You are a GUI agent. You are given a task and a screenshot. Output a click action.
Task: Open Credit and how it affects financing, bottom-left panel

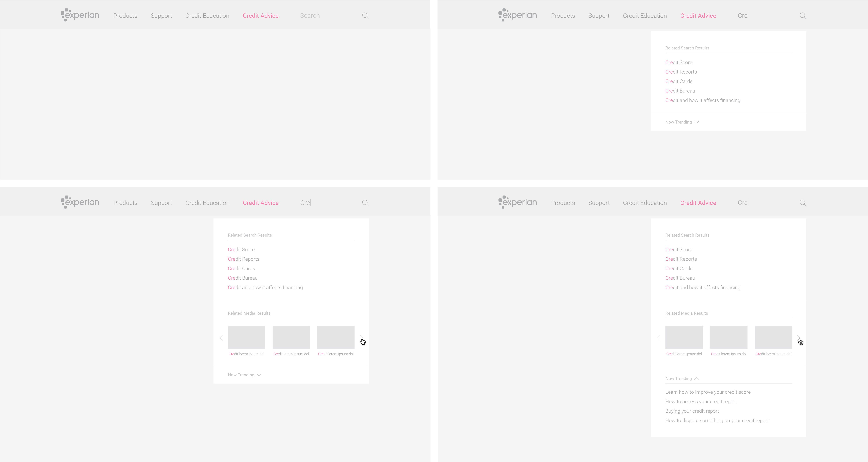tap(265, 287)
